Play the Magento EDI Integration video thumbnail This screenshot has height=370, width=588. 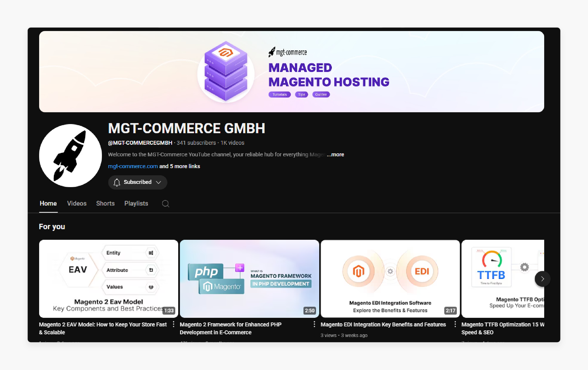click(x=390, y=279)
